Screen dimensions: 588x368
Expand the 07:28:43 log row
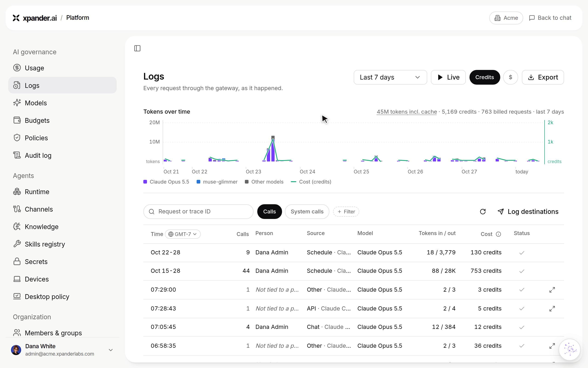click(x=552, y=308)
